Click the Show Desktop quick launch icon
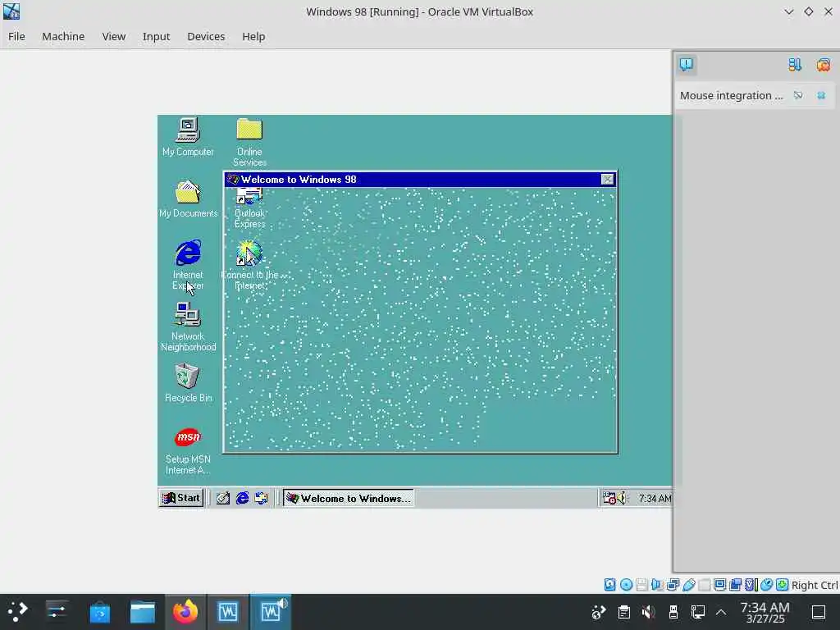840x630 pixels. 223,498
